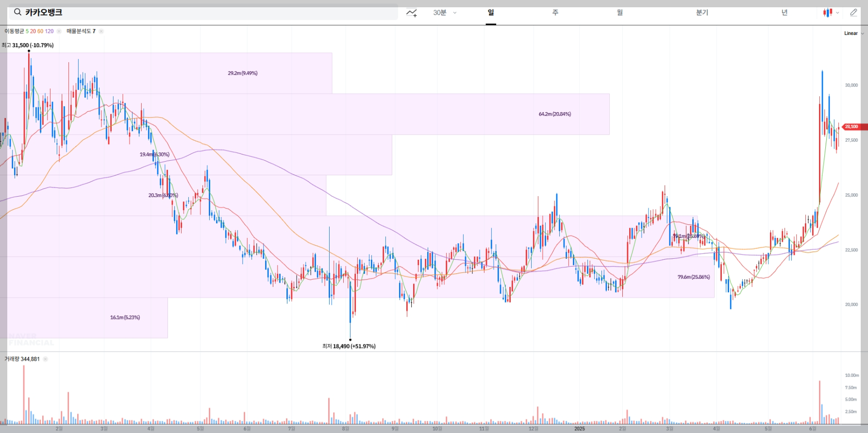Expand the 30분 minute interval dropdown

tap(445, 13)
